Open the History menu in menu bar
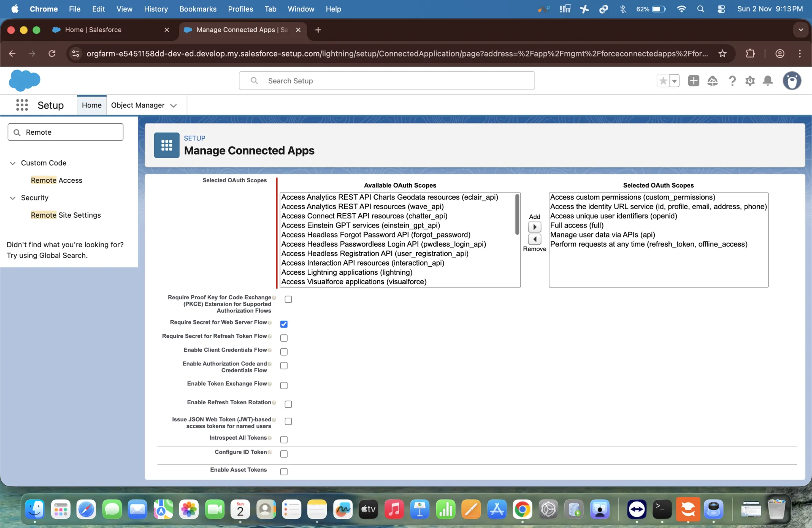This screenshot has width=812, height=528. click(x=156, y=9)
